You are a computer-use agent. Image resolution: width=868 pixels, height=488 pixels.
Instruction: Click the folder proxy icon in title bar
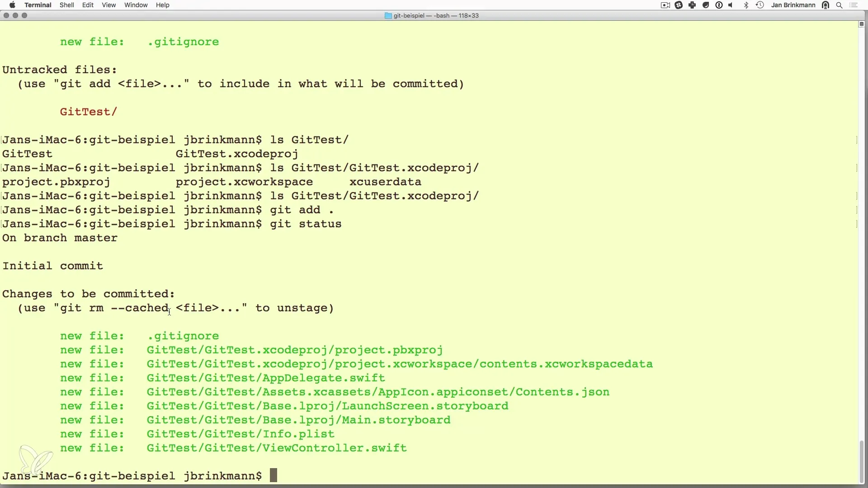(x=388, y=15)
